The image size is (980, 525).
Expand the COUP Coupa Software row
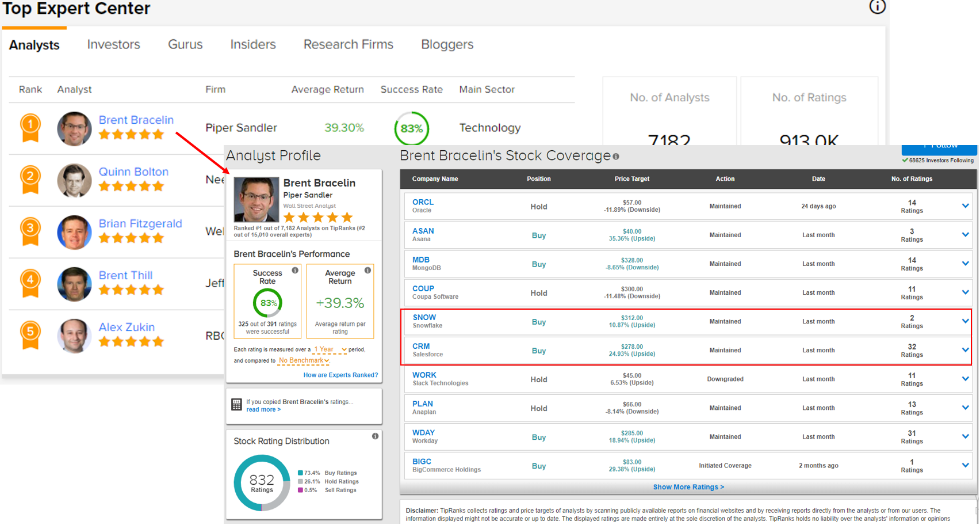(966, 292)
